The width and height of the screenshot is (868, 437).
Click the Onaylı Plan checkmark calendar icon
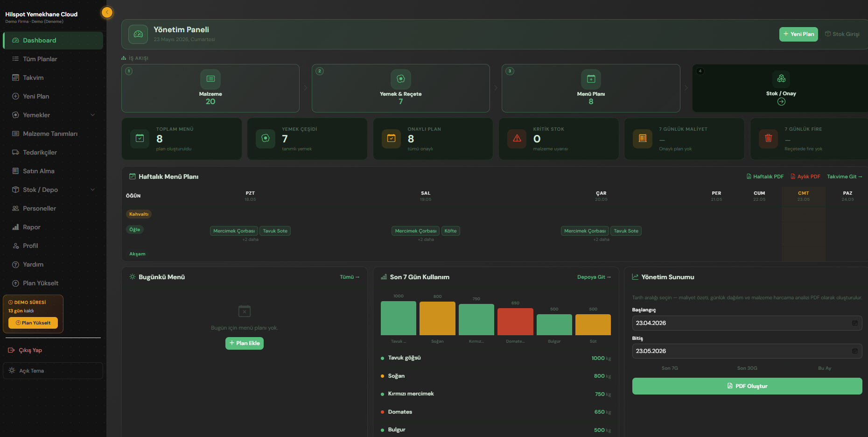pyautogui.click(x=391, y=139)
